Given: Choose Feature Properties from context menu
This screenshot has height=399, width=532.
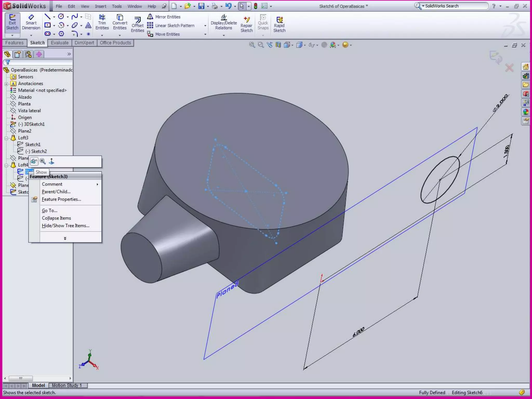Looking at the screenshot, I should tap(61, 199).
